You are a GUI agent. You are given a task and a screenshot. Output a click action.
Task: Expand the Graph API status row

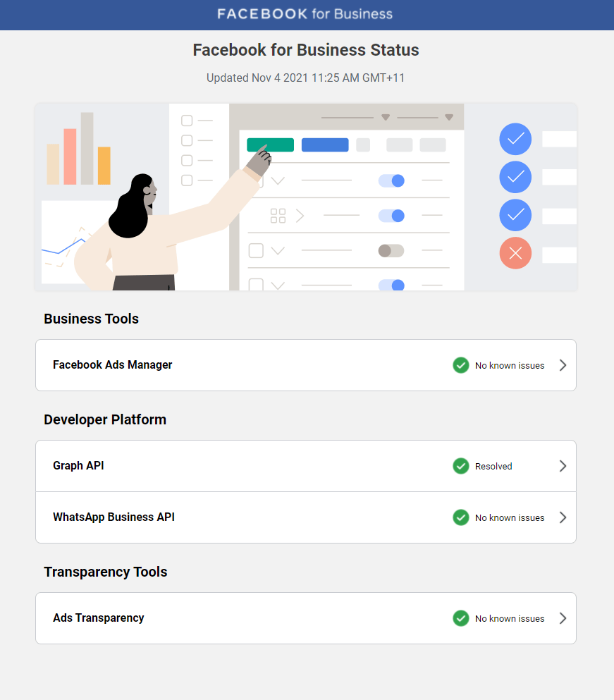pos(562,466)
